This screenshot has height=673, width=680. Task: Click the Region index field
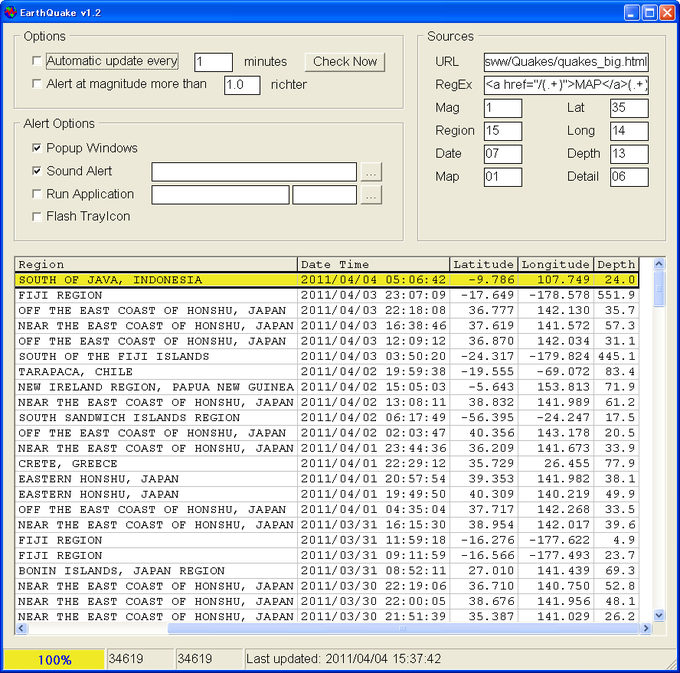click(x=503, y=131)
